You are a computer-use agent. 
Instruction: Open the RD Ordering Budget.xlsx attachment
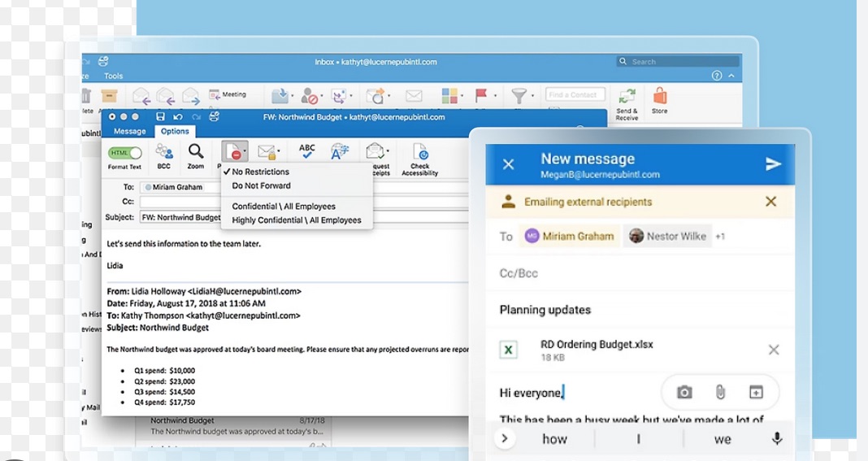pos(597,350)
